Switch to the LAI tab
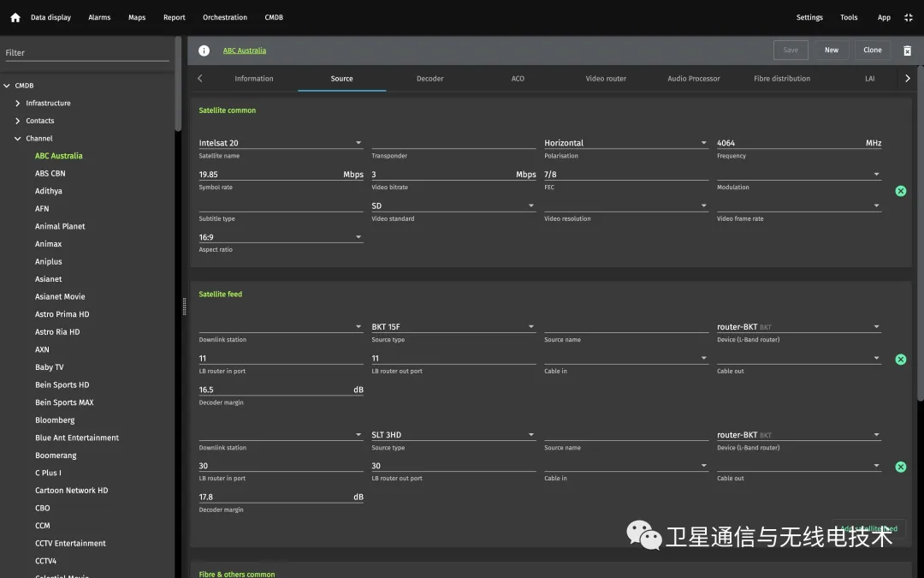The image size is (924, 578). tap(870, 79)
